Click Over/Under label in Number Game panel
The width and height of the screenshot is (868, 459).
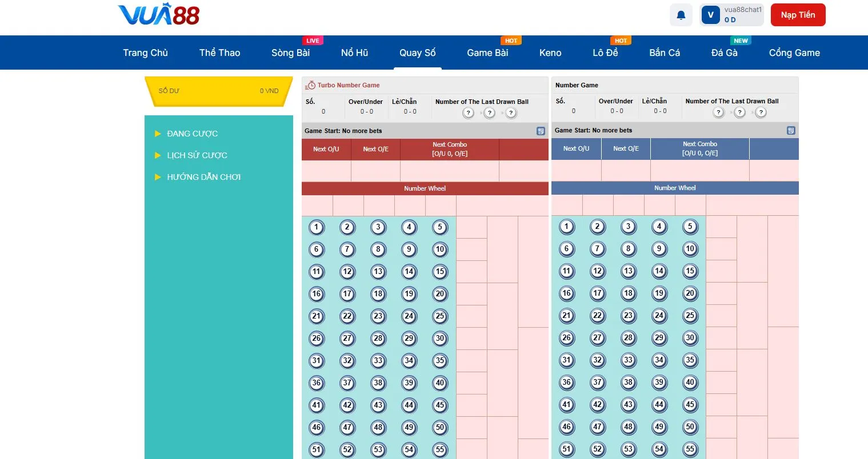click(616, 101)
